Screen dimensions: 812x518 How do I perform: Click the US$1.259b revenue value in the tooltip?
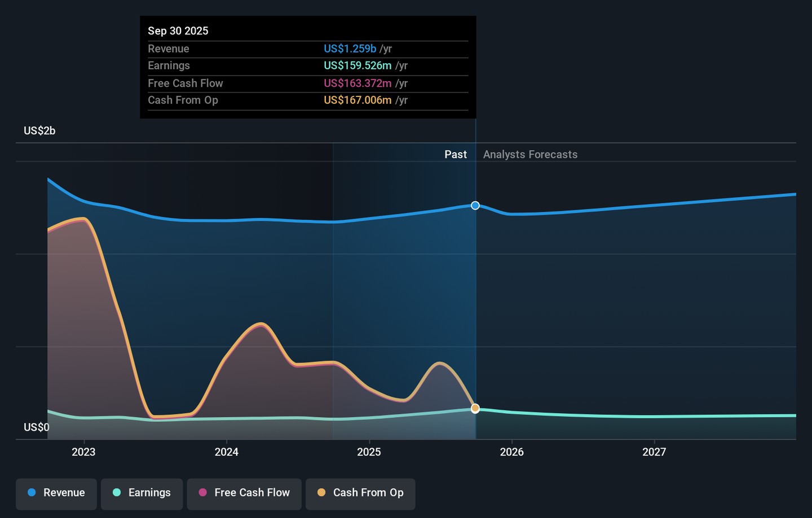click(350, 49)
